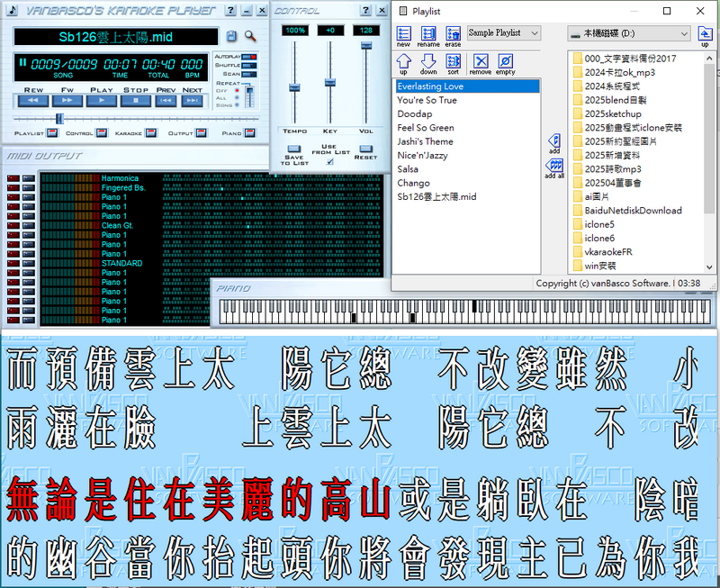The height and width of the screenshot is (588, 720).
Task: Toggle the Output window button
Action: 201,133
